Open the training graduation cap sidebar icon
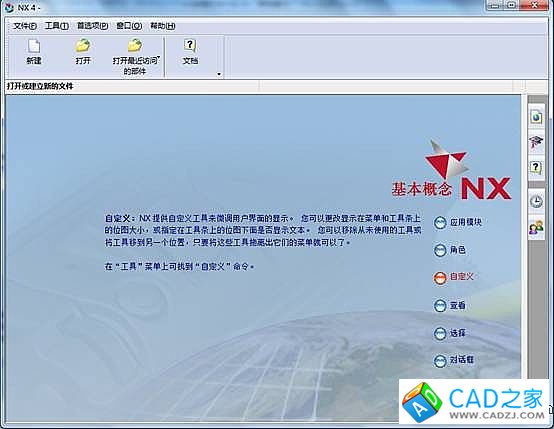 tap(536, 142)
